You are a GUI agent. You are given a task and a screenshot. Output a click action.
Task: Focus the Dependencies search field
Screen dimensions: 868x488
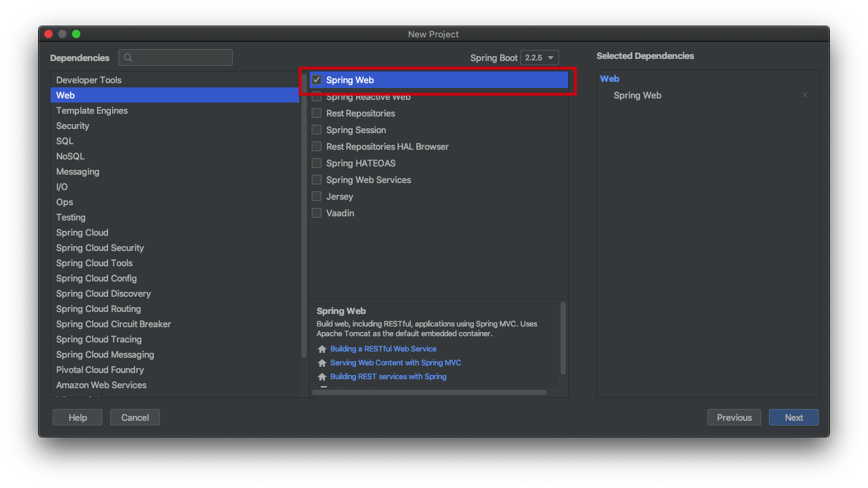coord(175,58)
